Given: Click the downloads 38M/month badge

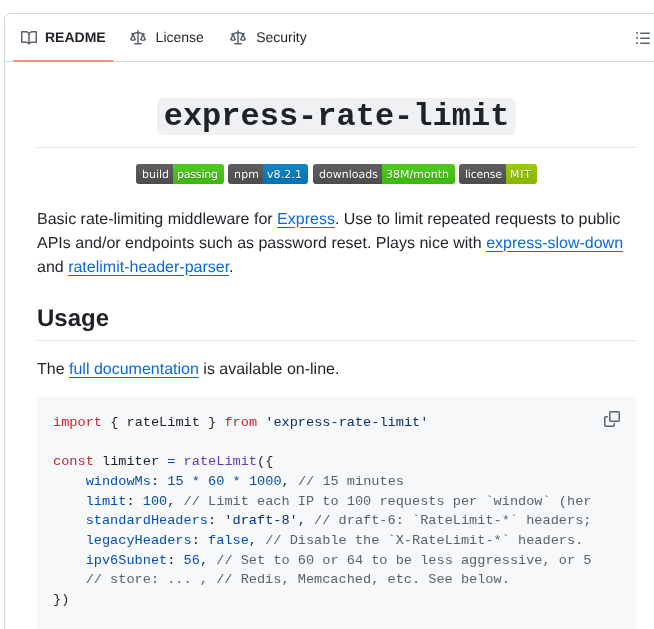Looking at the screenshot, I should point(384,174).
